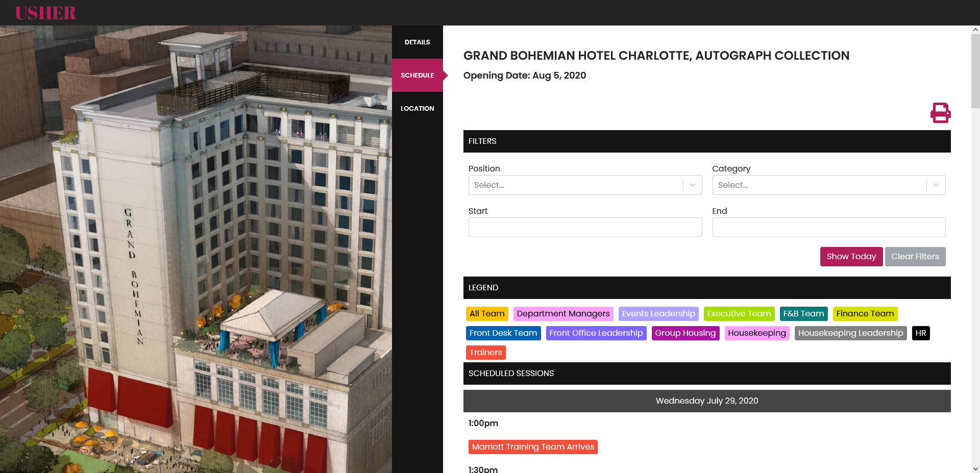This screenshot has height=473, width=980.
Task: Click the Clear Filters button
Action: (915, 257)
